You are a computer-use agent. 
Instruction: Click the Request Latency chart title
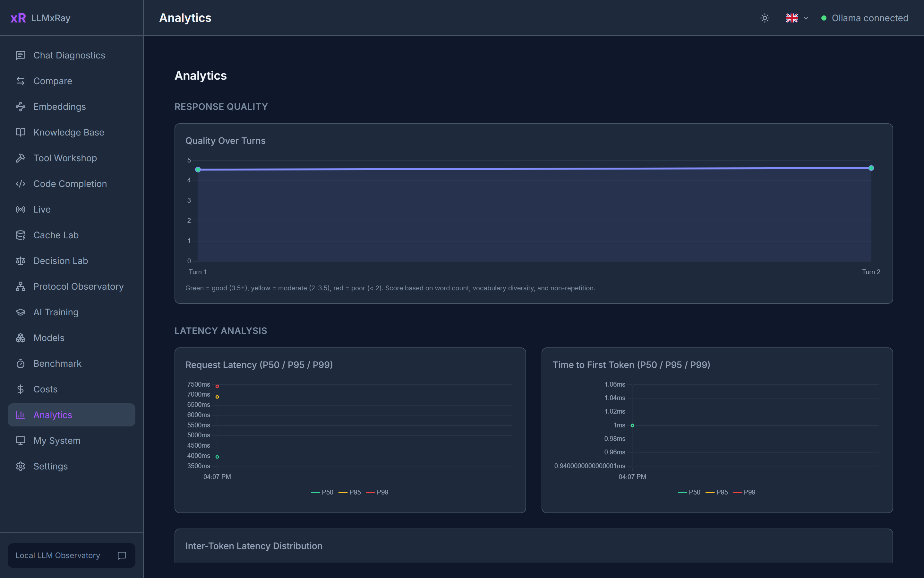point(259,365)
